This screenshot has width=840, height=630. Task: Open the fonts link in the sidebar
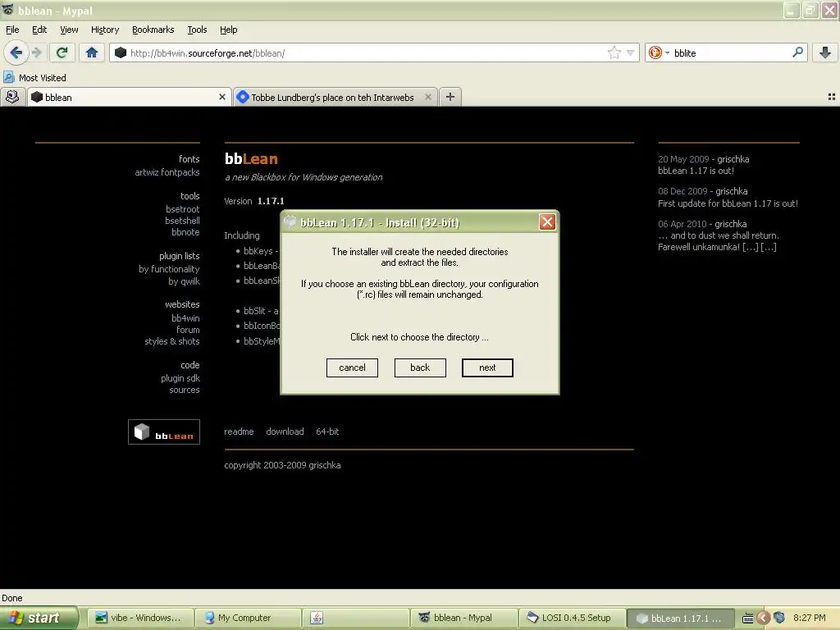(x=189, y=159)
